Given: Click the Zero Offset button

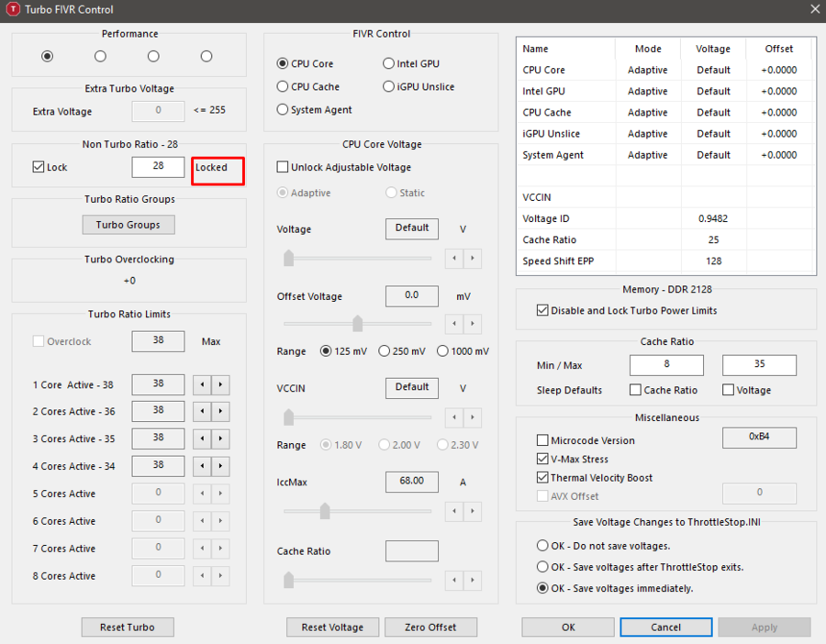Looking at the screenshot, I should coord(430,627).
